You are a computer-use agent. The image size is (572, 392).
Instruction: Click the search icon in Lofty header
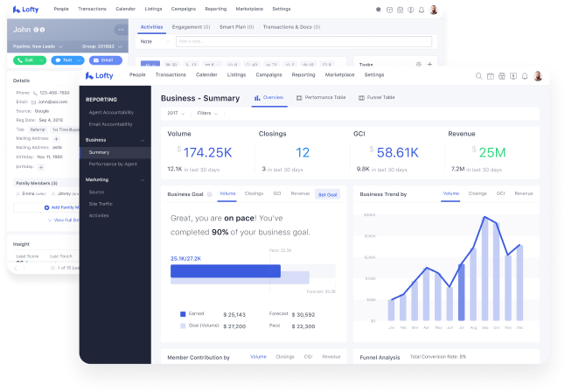478,76
